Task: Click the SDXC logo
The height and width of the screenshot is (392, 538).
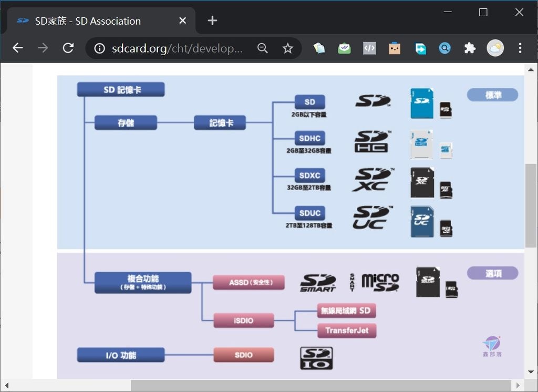Action: [373, 179]
